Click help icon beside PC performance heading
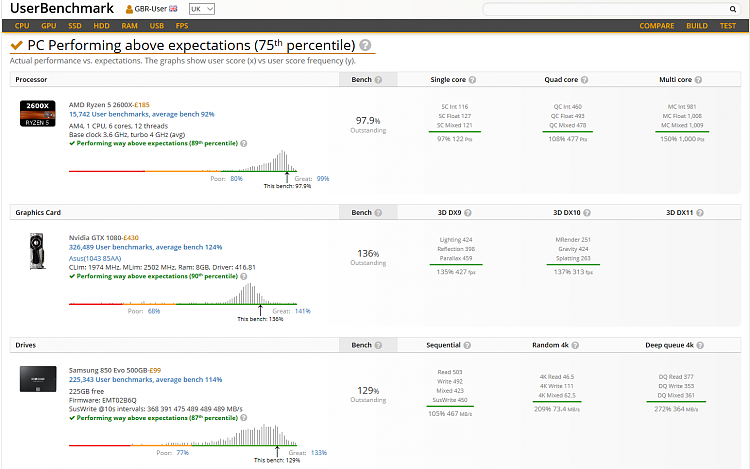This screenshot has width=750, height=469. point(365,46)
